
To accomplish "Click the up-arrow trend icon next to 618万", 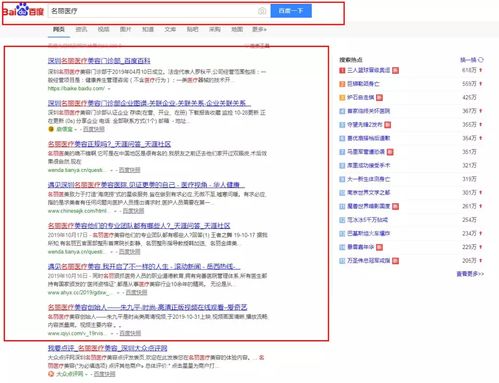I will 481,70.
